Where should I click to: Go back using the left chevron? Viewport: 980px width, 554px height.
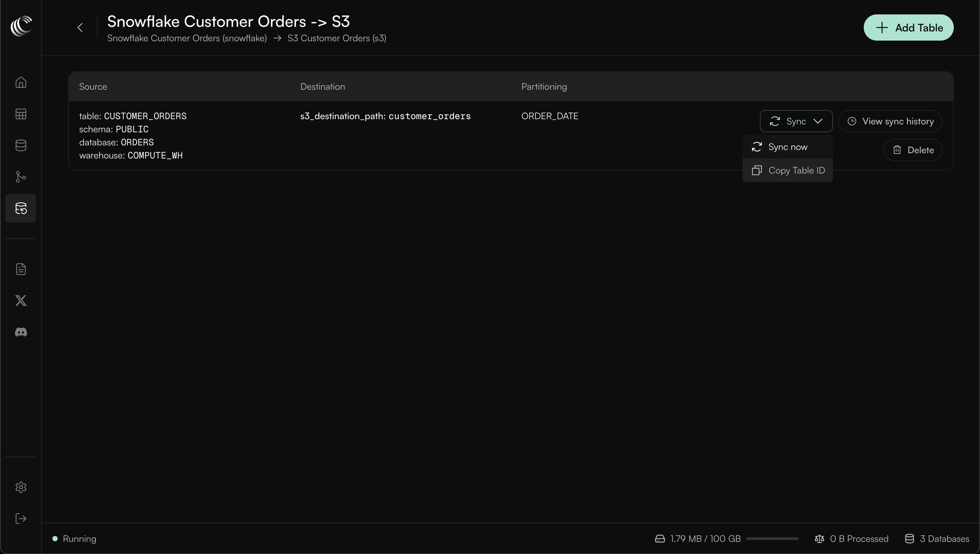(80, 28)
